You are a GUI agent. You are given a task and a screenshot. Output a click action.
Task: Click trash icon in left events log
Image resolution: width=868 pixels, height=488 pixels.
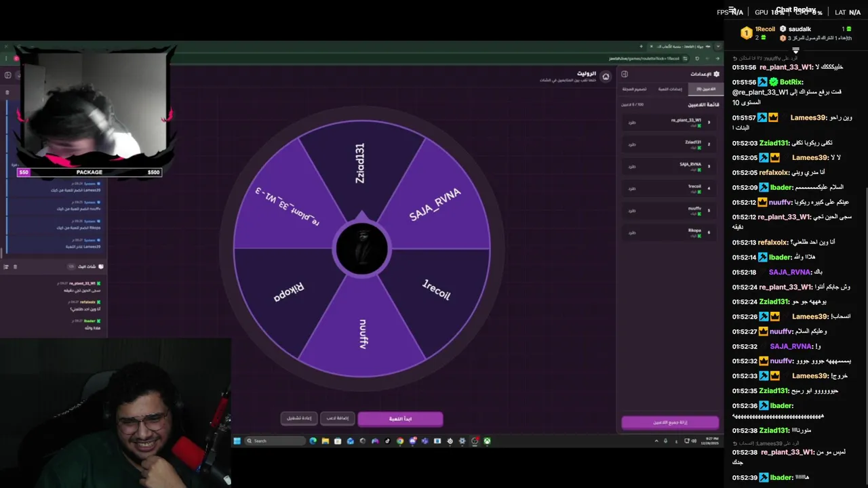tap(7, 92)
